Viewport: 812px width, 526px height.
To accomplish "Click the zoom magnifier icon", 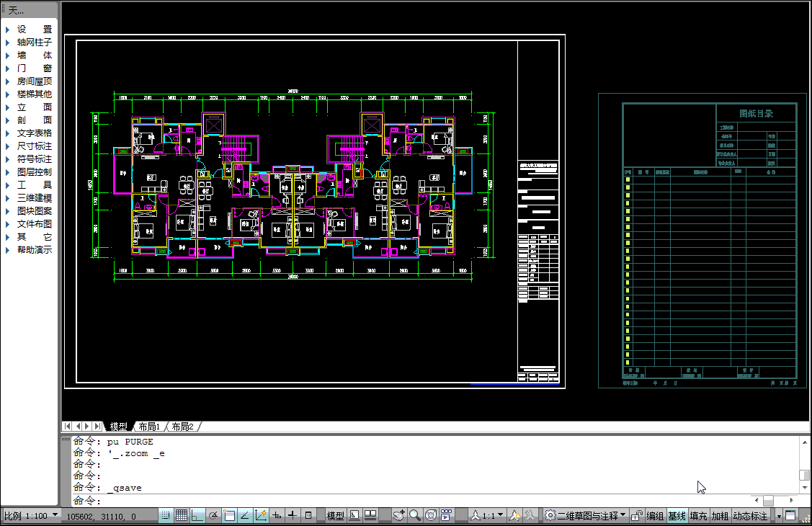I will coord(415,515).
